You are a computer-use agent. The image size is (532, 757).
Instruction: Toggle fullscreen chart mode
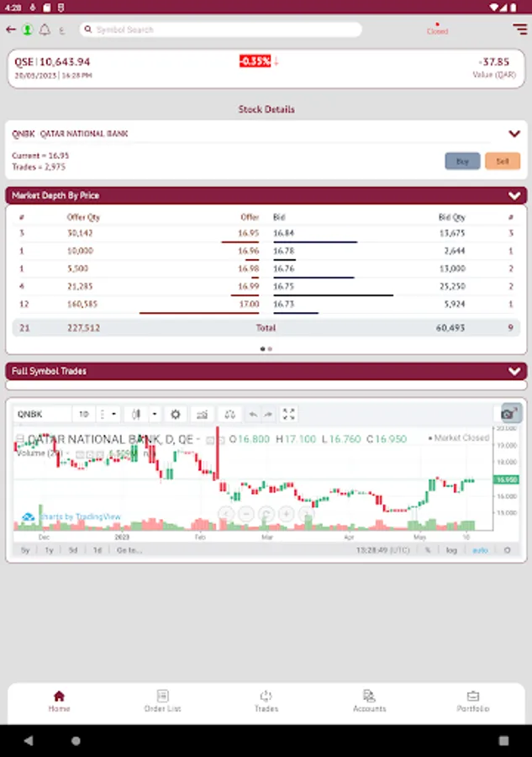288,414
